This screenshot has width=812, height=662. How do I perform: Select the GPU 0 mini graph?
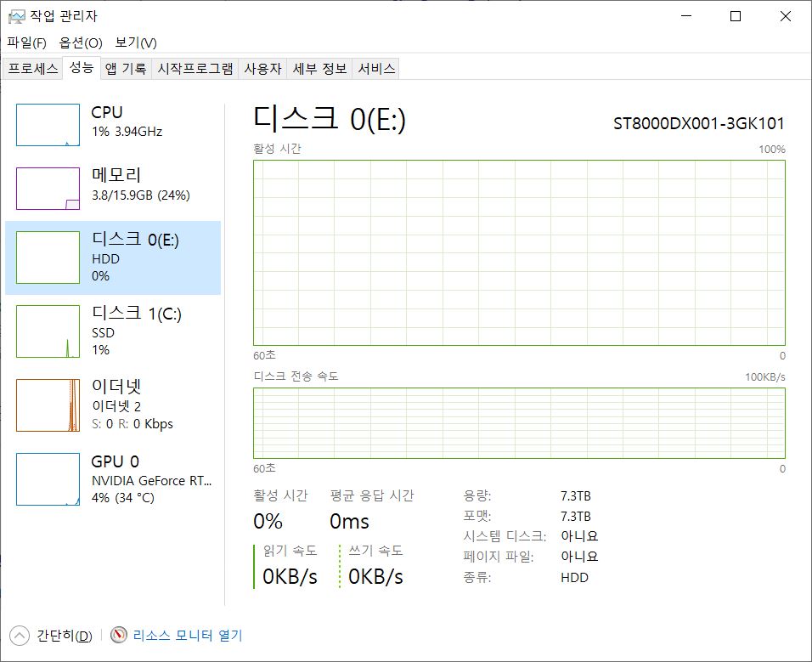(48, 479)
